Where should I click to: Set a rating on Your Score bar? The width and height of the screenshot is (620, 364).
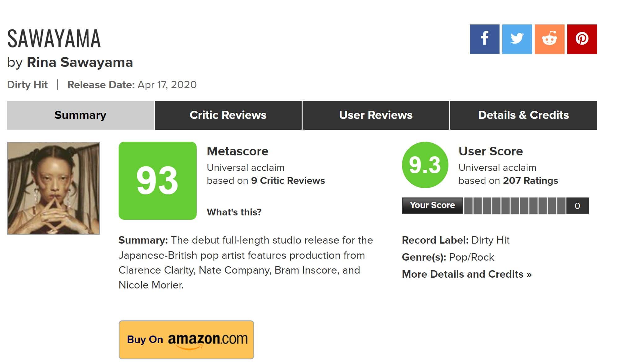[x=515, y=206]
